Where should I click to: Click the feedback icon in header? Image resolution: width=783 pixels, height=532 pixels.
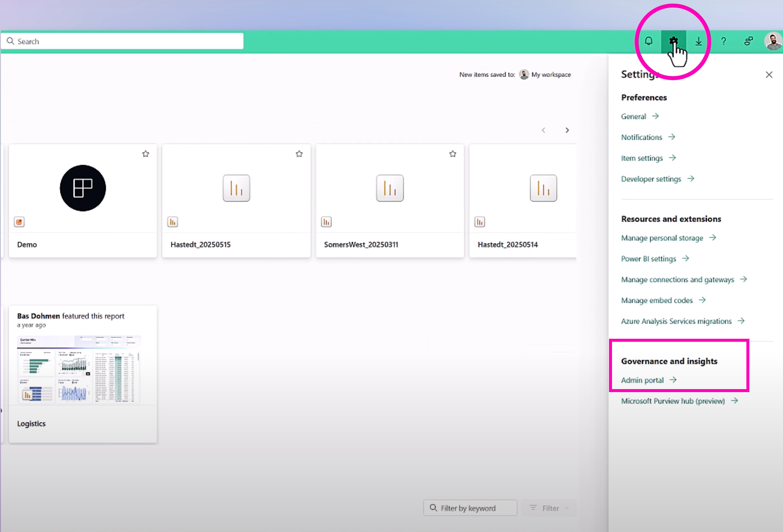749,41
